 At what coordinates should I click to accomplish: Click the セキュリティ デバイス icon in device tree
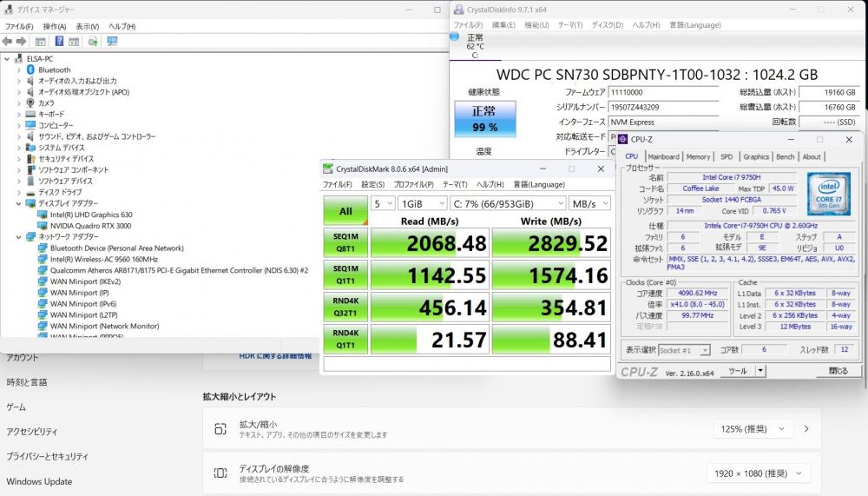pyautogui.click(x=31, y=158)
